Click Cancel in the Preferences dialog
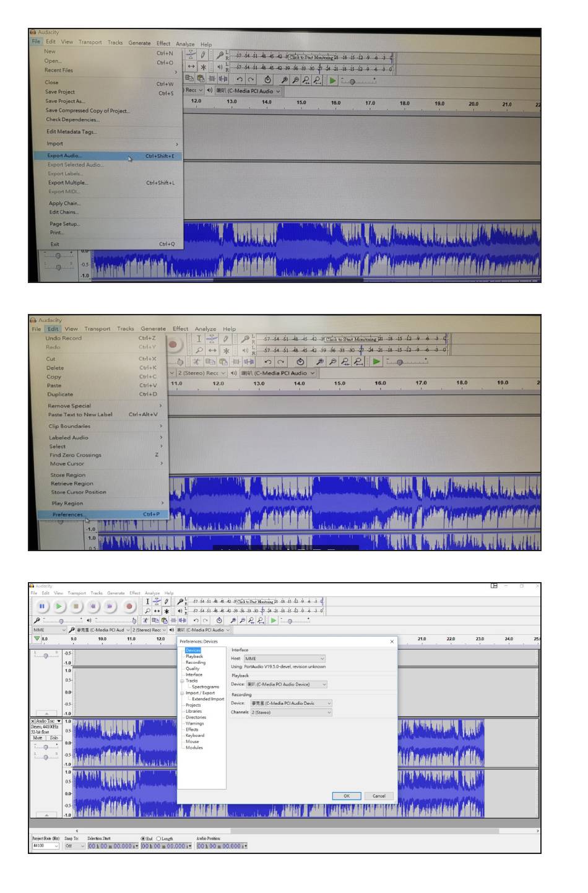This screenshot has height=893, width=588. (379, 796)
